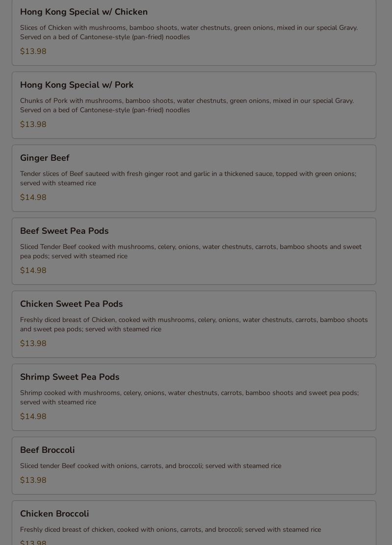Click the $14.98 price for Beef Sweet Pea Pods
Image resolution: width=392 pixels, height=545 pixels.
point(33,271)
